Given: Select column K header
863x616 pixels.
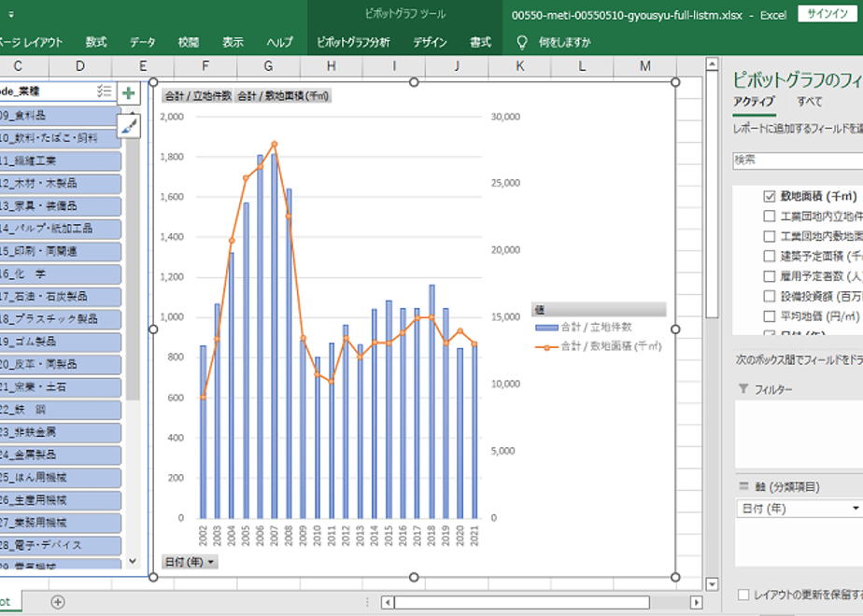Looking at the screenshot, I should click(519, 66).
